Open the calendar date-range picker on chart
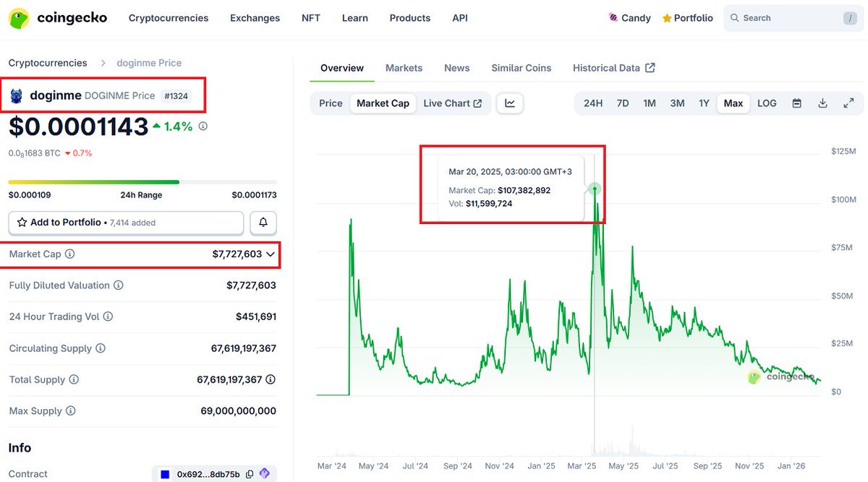 click(x=796, y=103)
